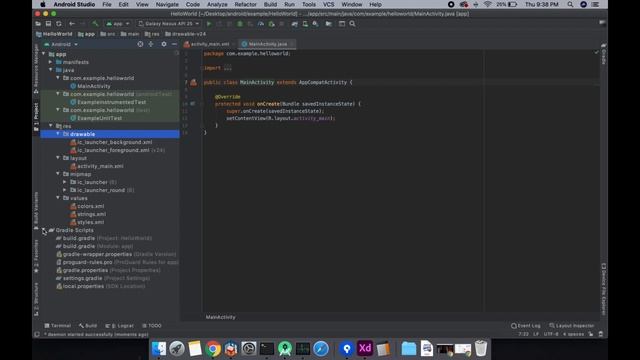
Task: Select MainActivity in the project tree
Action: (x=94, y=86)
